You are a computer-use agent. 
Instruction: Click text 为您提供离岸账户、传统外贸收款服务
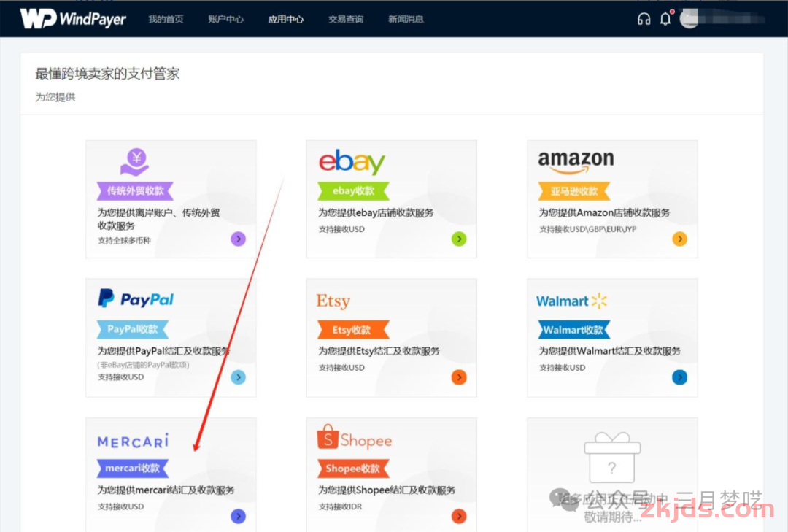click(159, 219)
